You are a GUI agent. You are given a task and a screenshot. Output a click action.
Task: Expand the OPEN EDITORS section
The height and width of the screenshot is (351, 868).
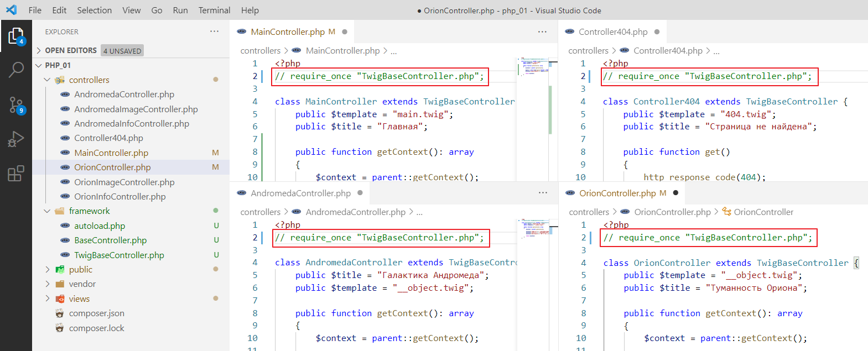(x=39, y=50)
